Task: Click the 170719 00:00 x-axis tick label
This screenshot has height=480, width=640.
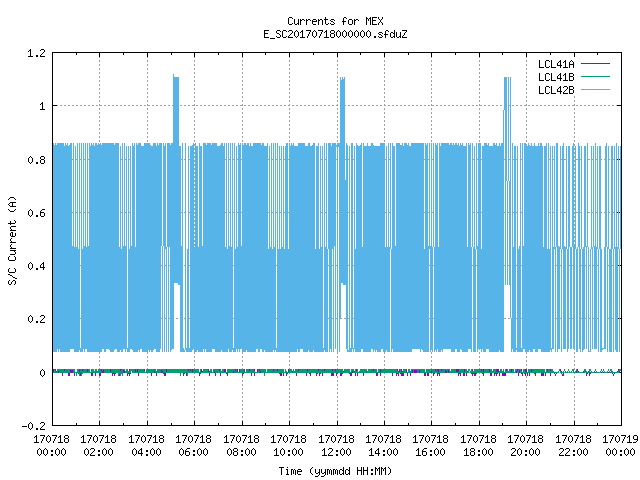Action: (620, 446)
